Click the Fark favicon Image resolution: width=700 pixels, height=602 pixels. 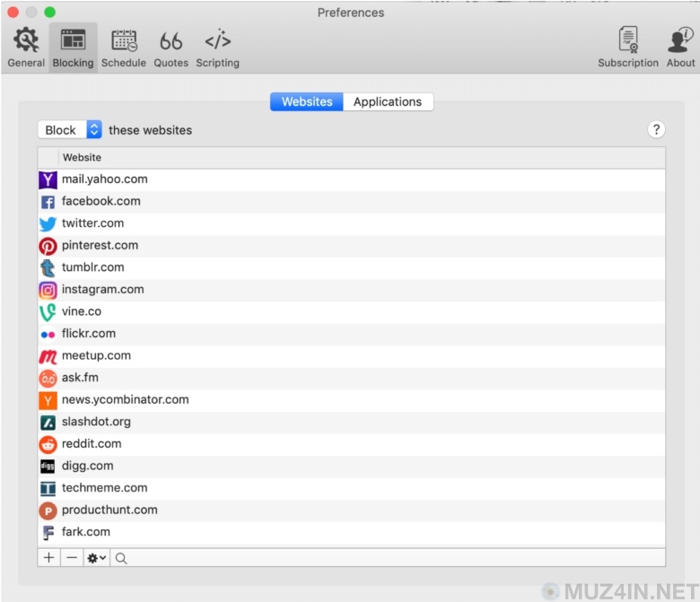(48, 532)
